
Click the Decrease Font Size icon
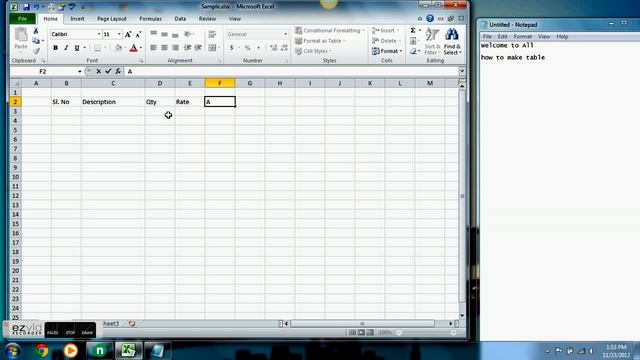click(x=138, y=35)
